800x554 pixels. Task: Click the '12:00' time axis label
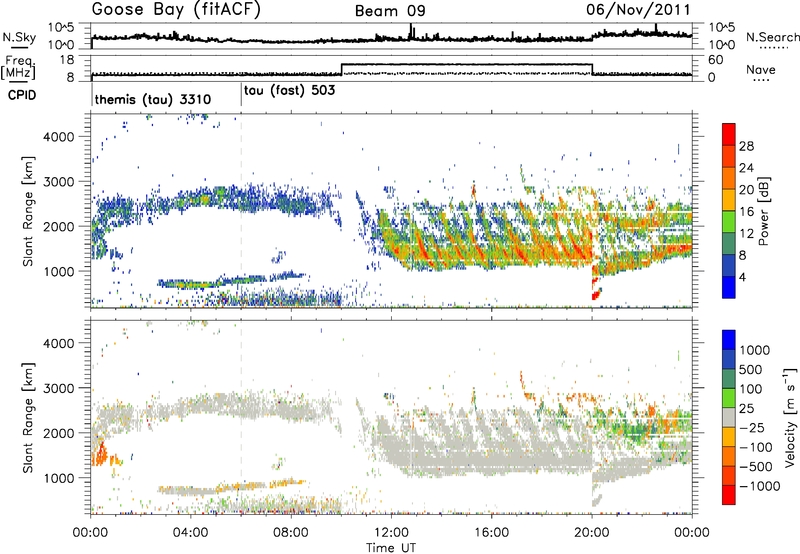coord(391,533)
